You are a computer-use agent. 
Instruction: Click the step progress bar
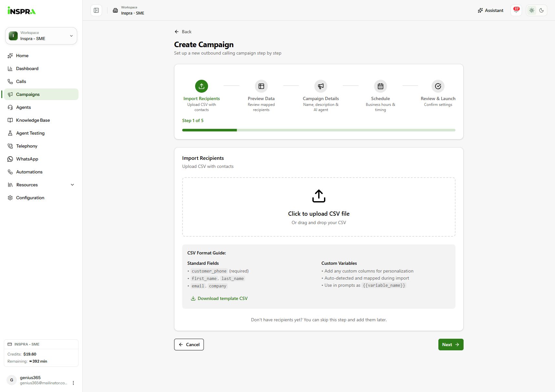pos(319,130)
